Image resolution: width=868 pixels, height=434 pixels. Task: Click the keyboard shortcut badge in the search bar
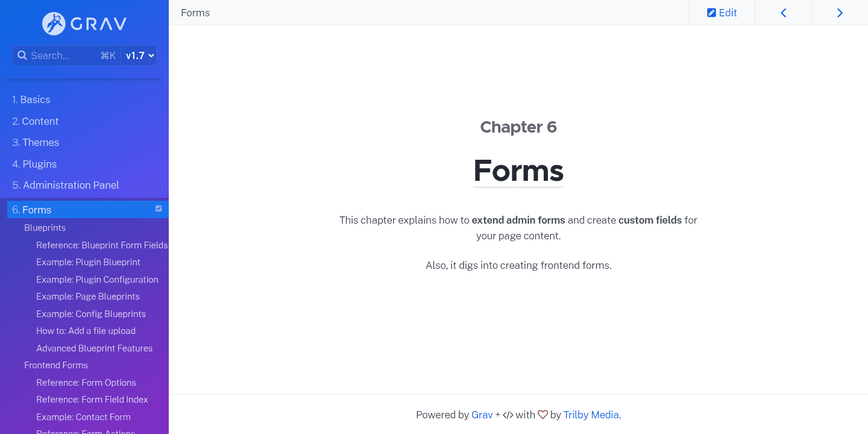coord(108,55)
